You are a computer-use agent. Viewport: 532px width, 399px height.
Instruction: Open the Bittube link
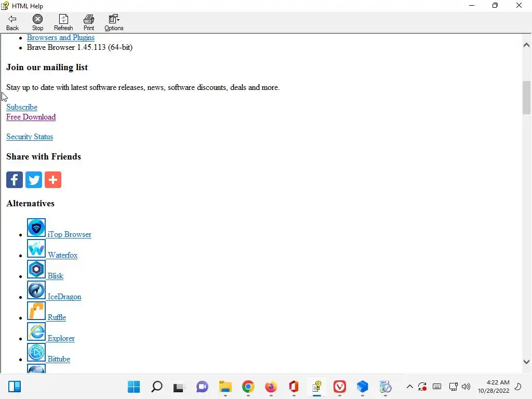59,359
